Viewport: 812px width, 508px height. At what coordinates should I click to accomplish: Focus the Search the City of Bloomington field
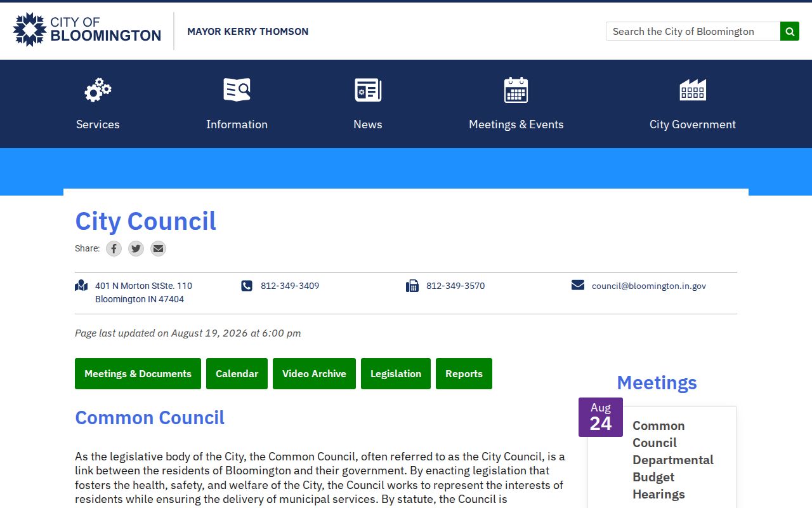click(x=693, y=31)
